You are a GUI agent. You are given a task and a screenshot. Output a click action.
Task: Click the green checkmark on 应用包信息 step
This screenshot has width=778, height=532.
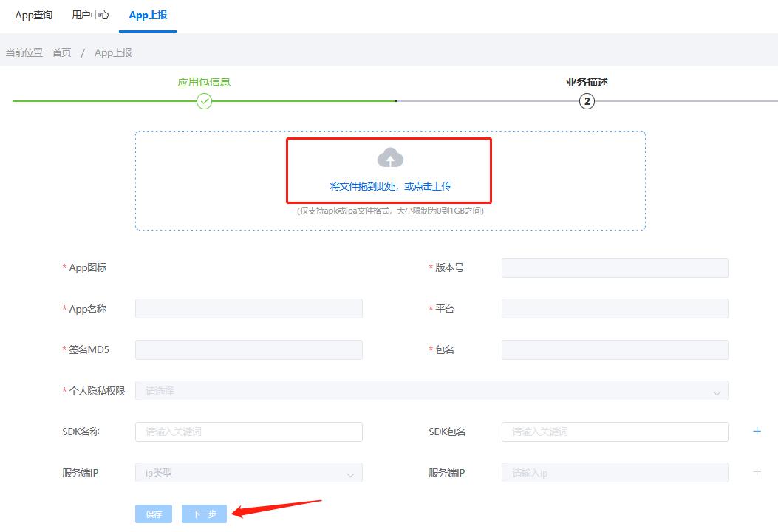(205, 101)
